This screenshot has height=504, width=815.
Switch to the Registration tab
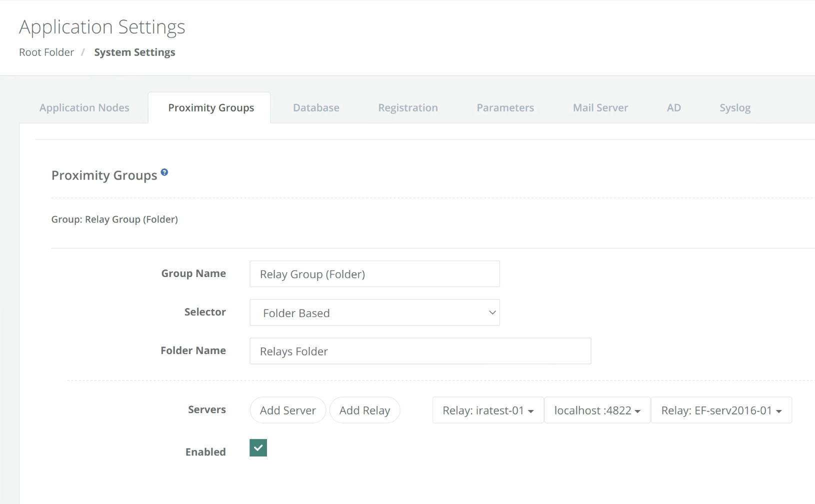[x=407, y=107]
